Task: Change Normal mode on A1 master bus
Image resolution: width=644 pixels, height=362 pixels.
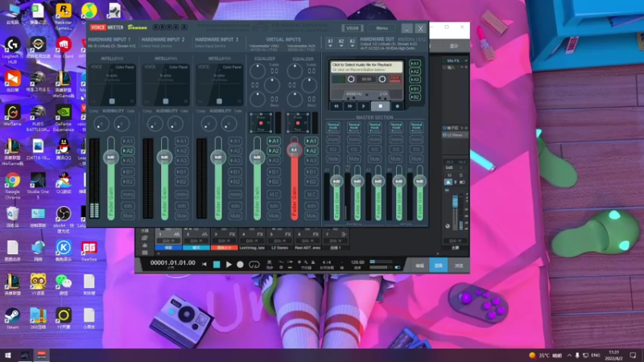Action: (x=333, y=127)
